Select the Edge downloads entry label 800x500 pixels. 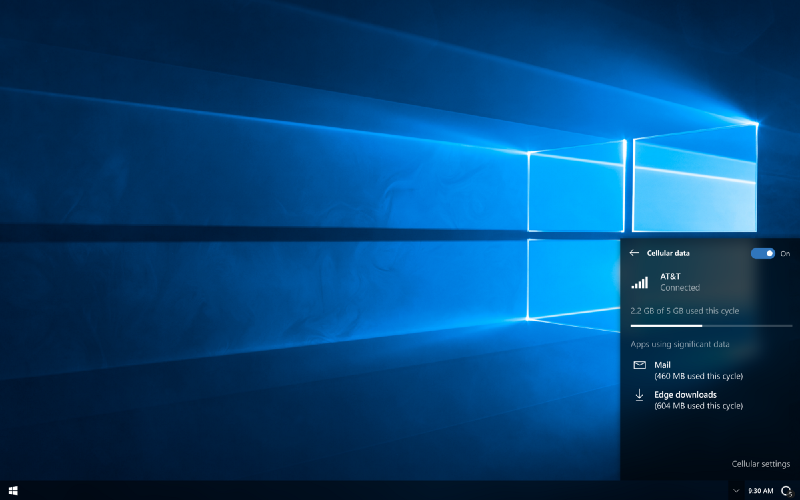click(685, 395)
